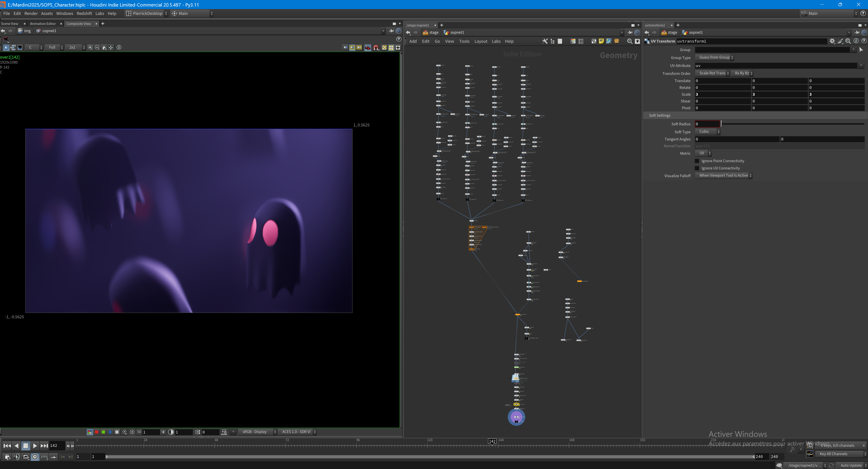This screenshot has height=469, width=868.
Task: Toggle pin on parameter pane
Action: point(857,32)
